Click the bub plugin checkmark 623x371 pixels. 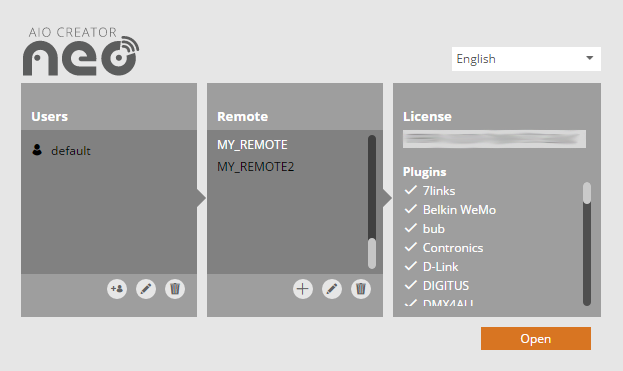(411, 228)
